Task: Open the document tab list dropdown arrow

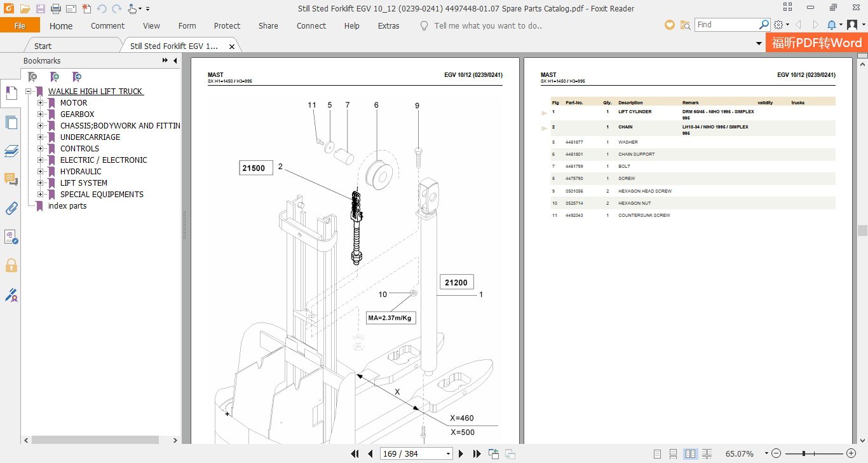Action: pos(759,43)
